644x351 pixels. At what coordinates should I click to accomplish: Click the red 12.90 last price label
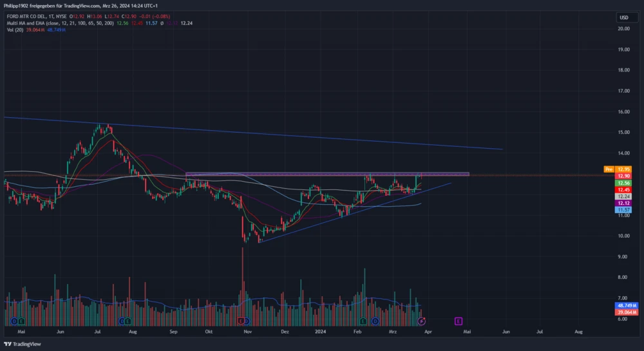click(x=623, y=176)
